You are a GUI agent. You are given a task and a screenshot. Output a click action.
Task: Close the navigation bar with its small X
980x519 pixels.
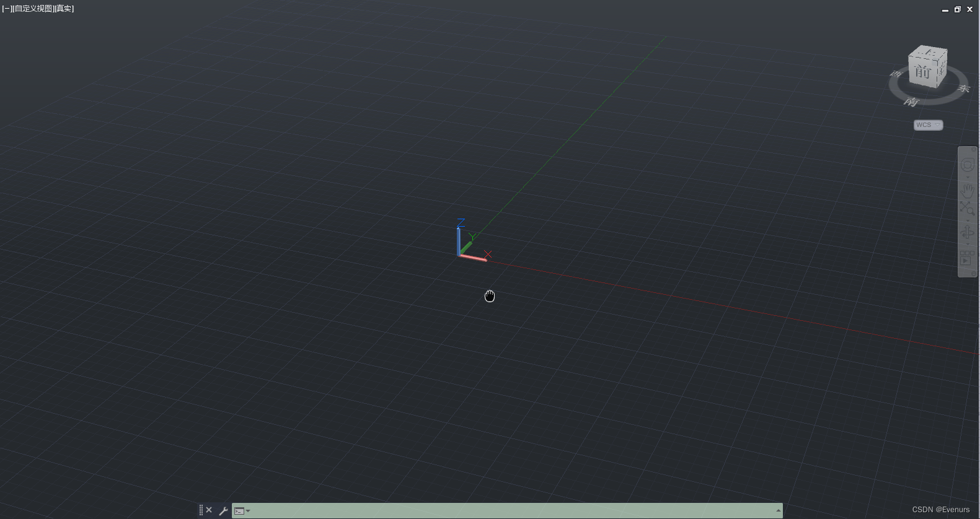tap(974, 149)
